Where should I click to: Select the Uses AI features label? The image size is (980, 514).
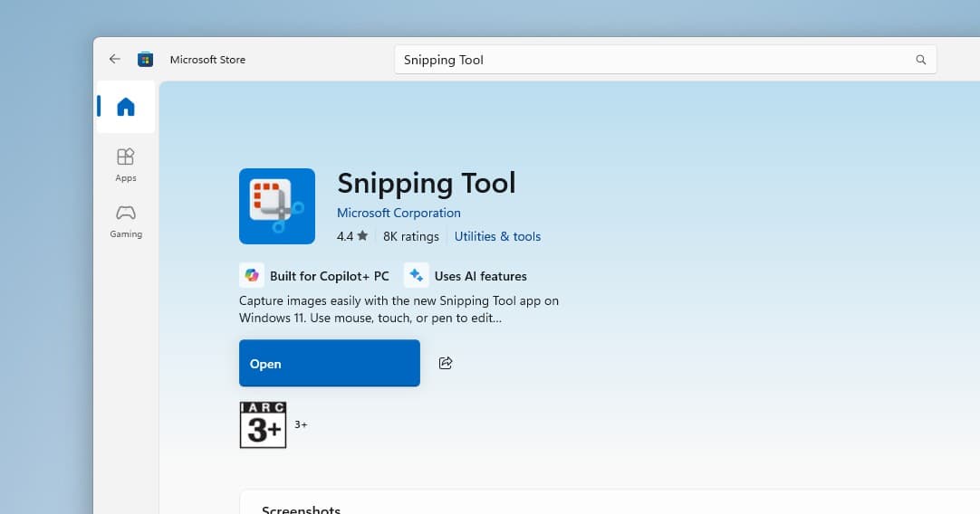click(x=480, y=276)
